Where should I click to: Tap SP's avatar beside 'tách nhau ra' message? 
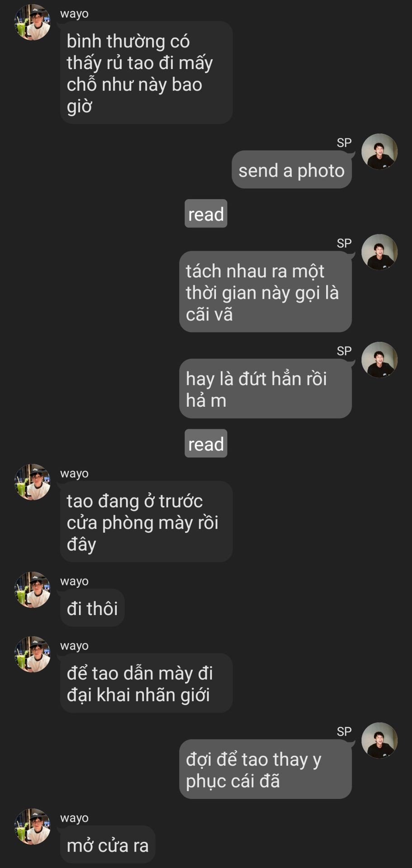379,252
